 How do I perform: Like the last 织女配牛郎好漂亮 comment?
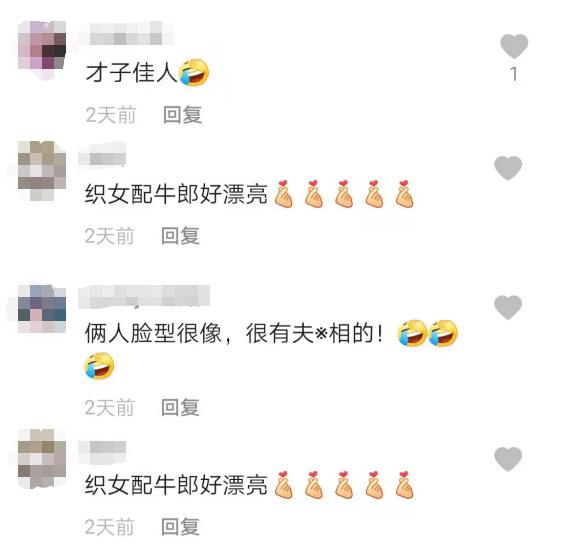point(508,459)
